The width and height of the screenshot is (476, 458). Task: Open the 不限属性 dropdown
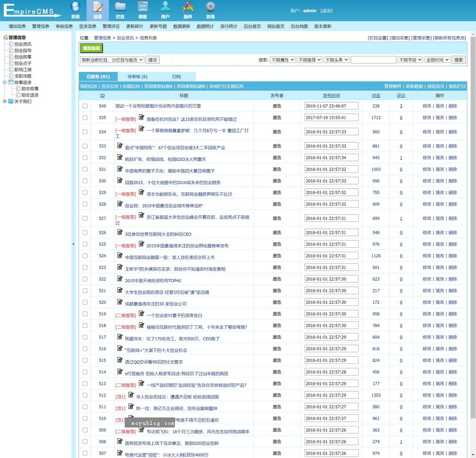283,60
